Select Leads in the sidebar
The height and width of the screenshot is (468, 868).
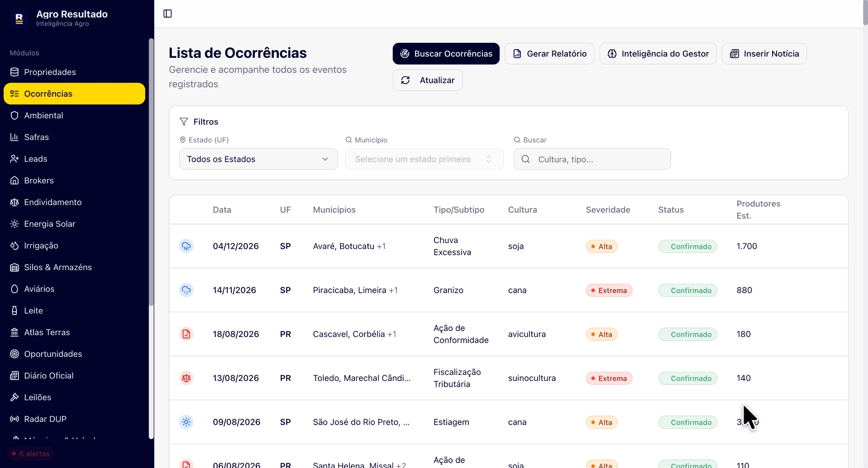(74, 159)
